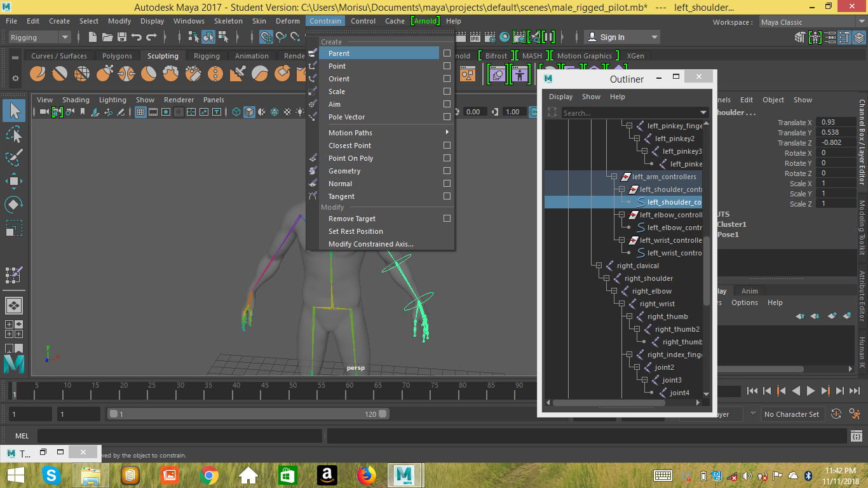Click Modify Constrained Axis menu entry
This screenshot has width=868, height=488.
pyautogui.click(x=370, y=244)
